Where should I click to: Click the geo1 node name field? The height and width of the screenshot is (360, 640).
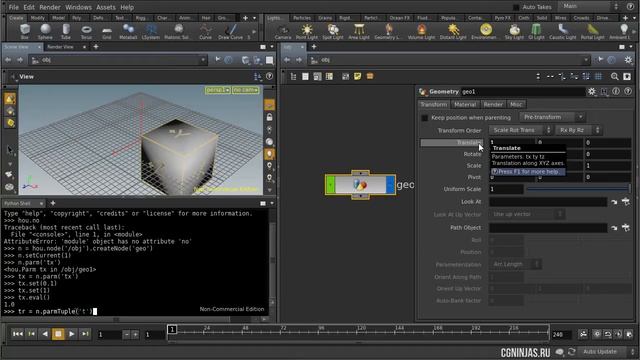523,91
